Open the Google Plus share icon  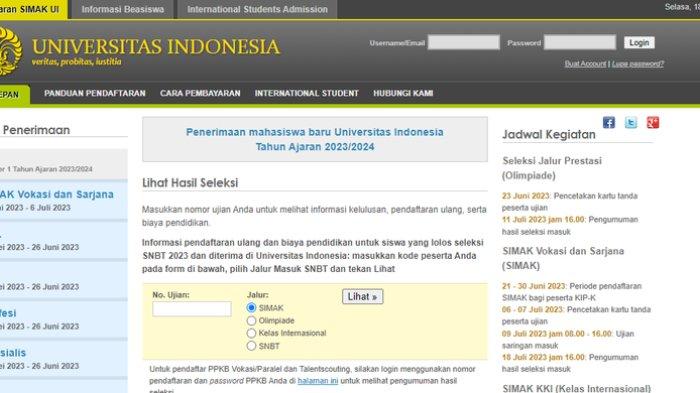point(653,122)
